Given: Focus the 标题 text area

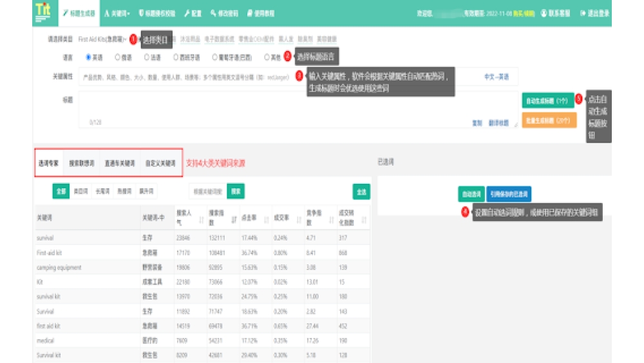Looking at the screenshot, I should (x=299, y=110).
